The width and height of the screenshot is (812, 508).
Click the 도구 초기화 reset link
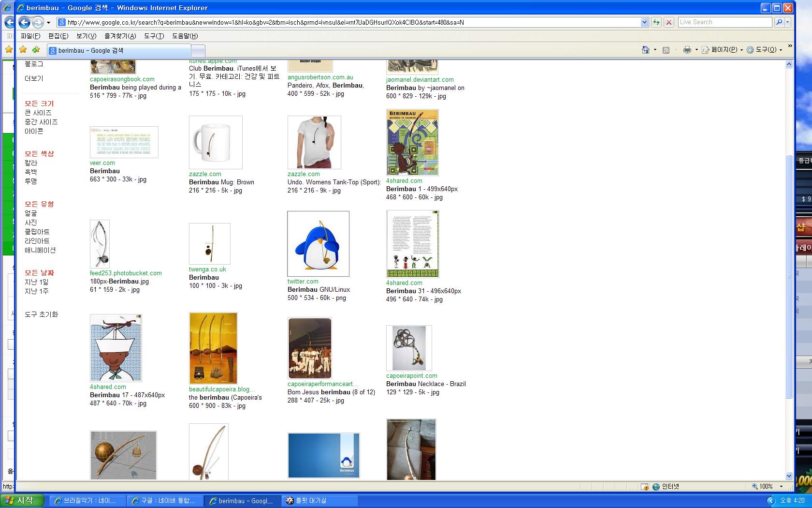(x=41, y=314)
